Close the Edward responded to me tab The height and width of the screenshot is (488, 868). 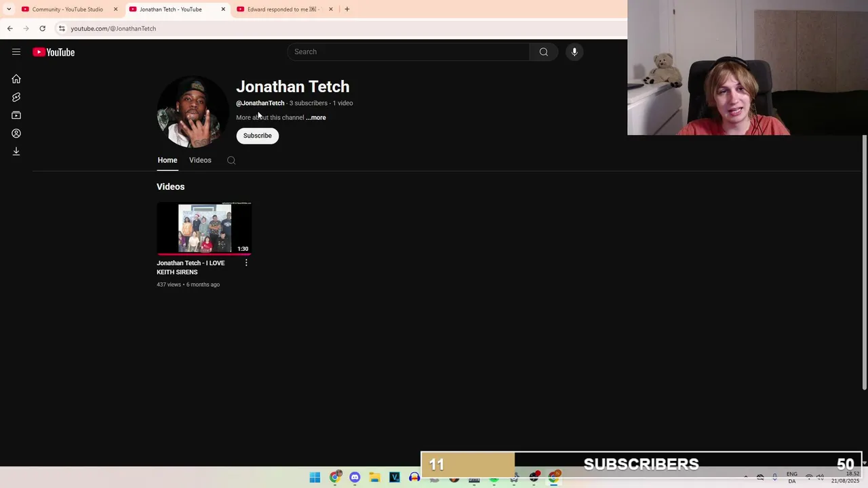click(x=331, y=9)
